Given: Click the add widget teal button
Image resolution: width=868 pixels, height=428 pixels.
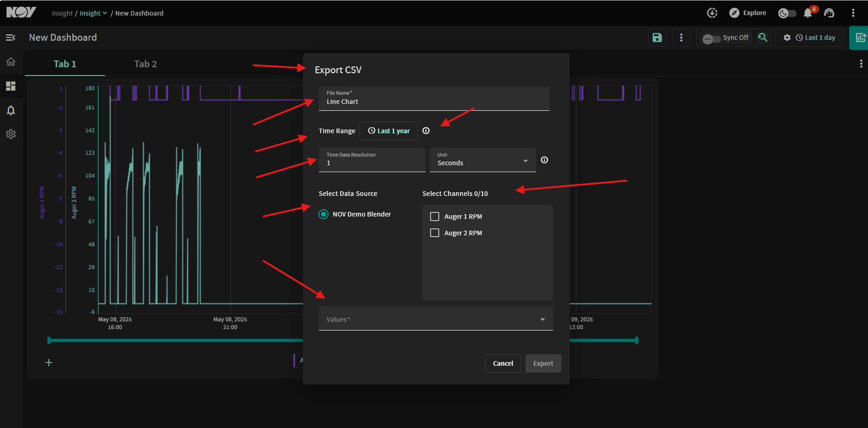Looking at the screenshot, I should click(x=859, y=38).
